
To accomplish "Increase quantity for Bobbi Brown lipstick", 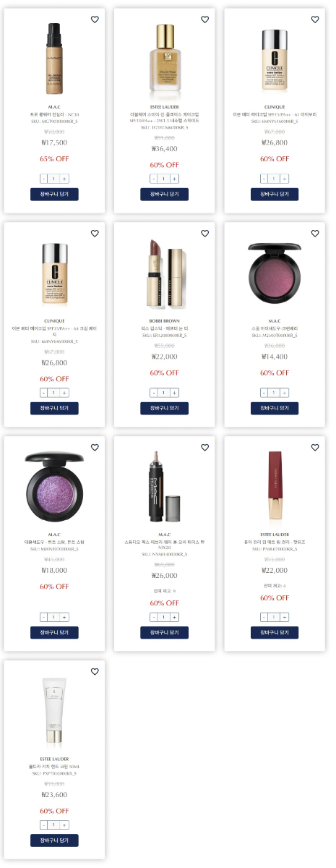I will (x=174, y=393).
